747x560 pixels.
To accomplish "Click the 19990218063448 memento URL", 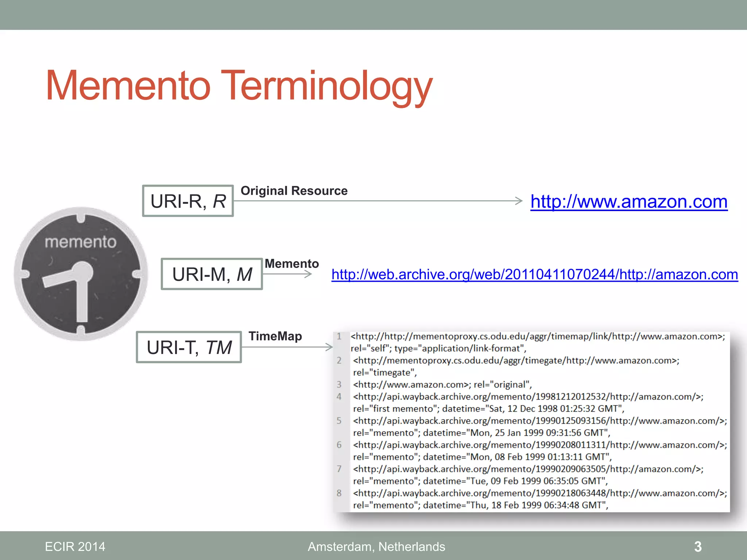I will pyautogui.click(x=540, y=493).
